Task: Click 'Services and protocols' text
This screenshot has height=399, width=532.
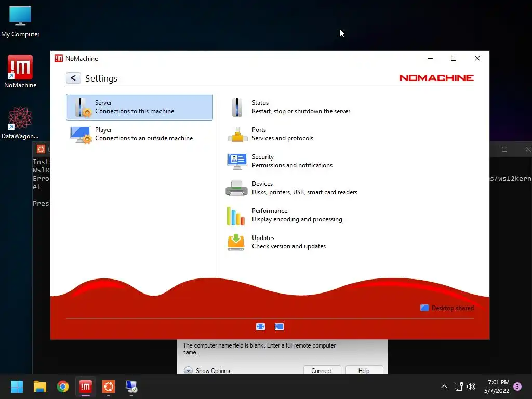Action: click(282, 138)
